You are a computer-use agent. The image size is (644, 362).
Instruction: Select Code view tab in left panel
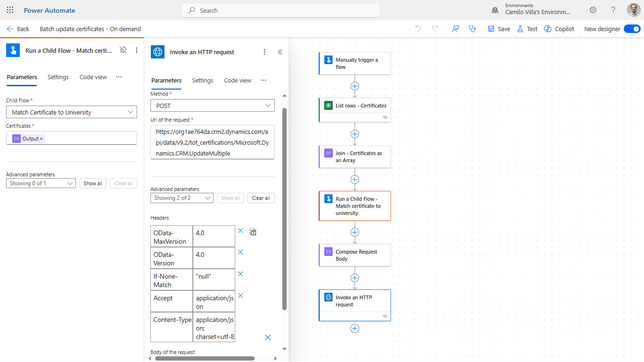pos(93,77)
